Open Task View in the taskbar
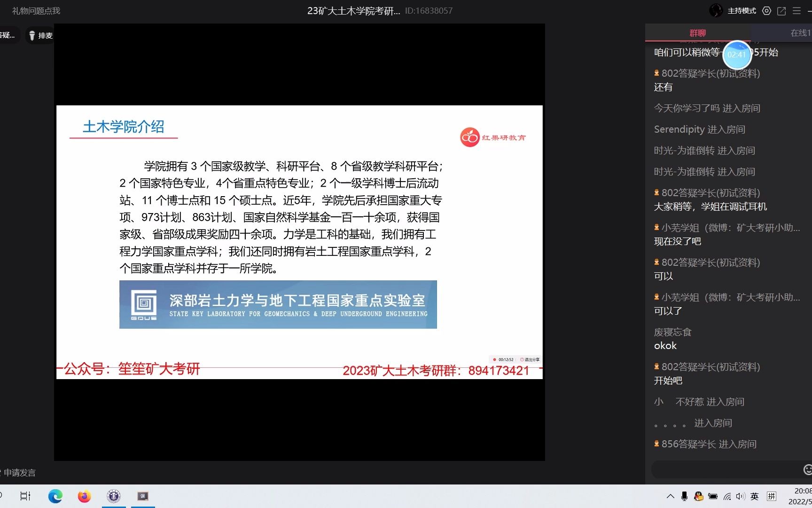812x508 pixels. click(25, 496)
